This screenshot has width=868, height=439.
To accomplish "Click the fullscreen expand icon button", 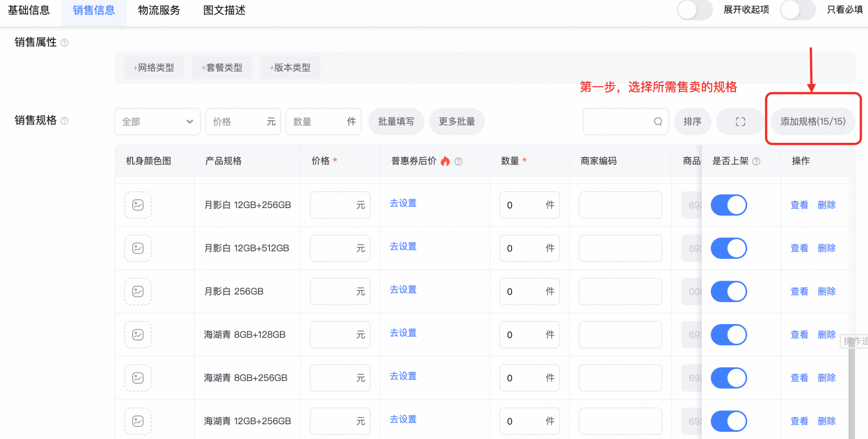I will (740, 122).
